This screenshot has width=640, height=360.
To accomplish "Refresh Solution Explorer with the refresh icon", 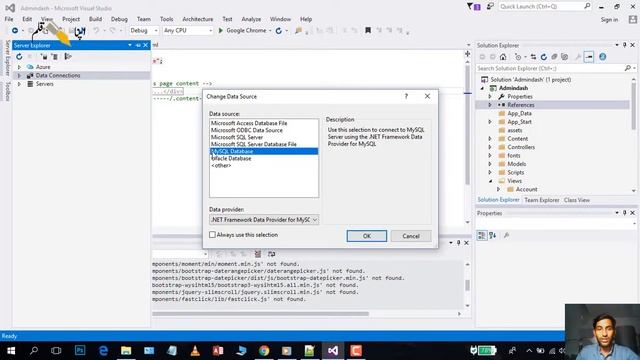I will pos(544,57).
